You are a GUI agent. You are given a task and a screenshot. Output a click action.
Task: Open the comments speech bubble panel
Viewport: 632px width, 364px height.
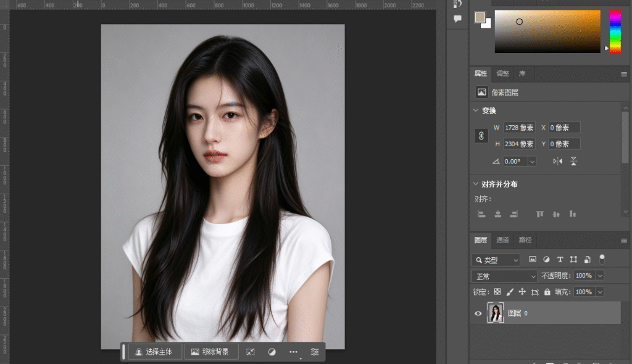pos(457,19)
